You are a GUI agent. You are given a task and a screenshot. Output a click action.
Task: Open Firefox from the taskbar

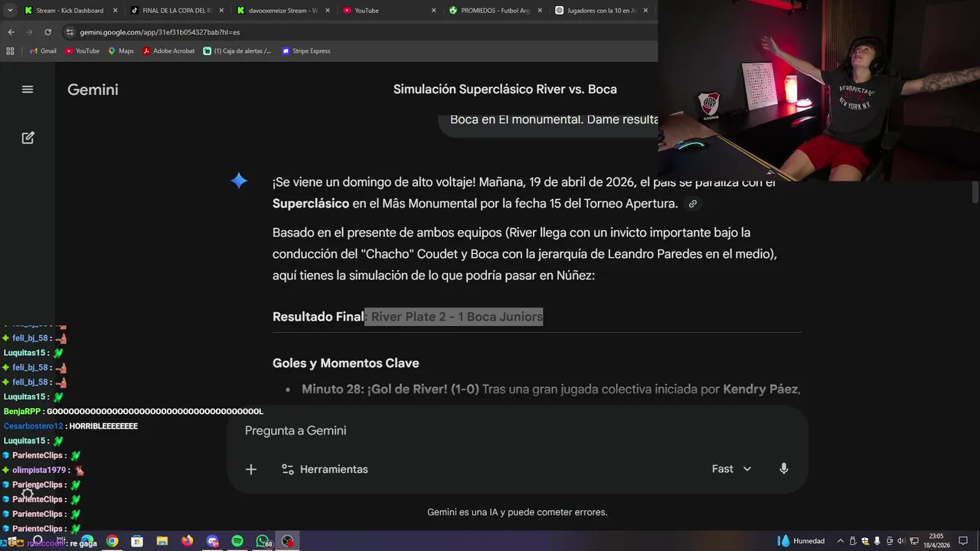[x=188, y=541]
